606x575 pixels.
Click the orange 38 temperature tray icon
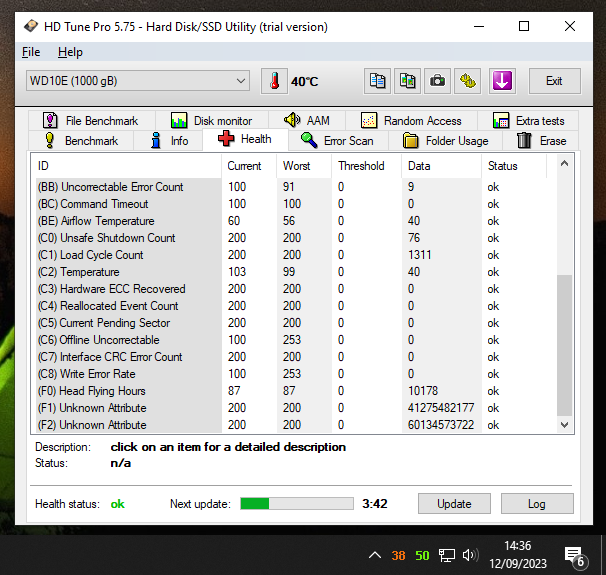(398, 556)
